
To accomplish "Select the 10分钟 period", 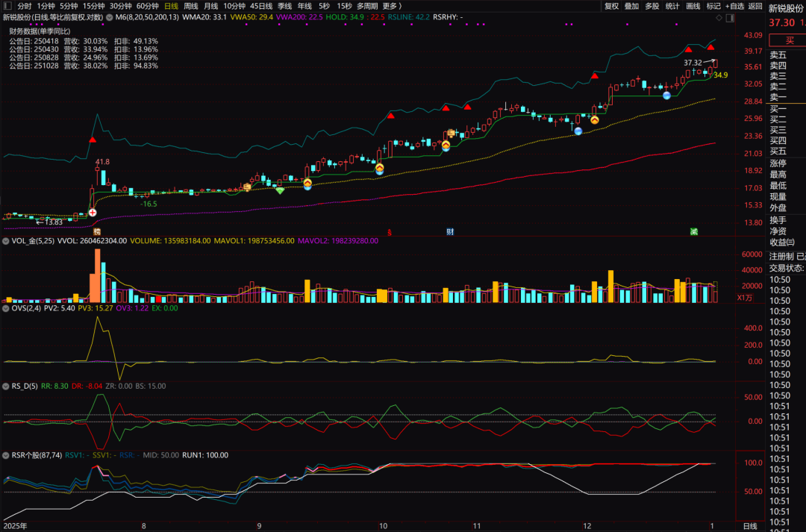I will (x=234, y=6).
